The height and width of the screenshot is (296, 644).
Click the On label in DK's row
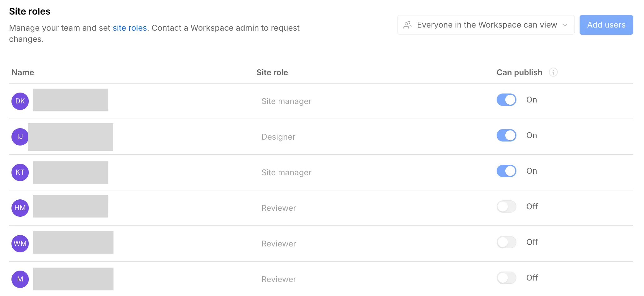point(532,100)
